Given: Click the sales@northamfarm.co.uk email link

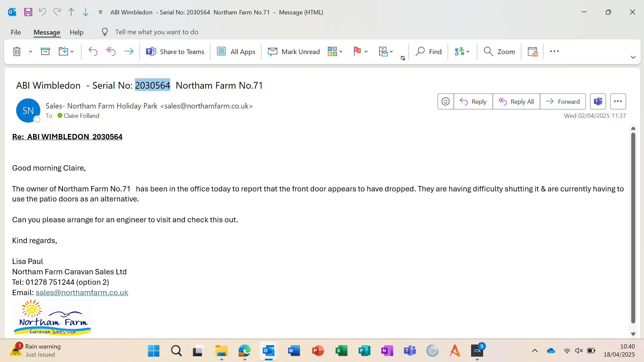Looking at the screenshot, I should pyautogui.click(x=82, y=292).
